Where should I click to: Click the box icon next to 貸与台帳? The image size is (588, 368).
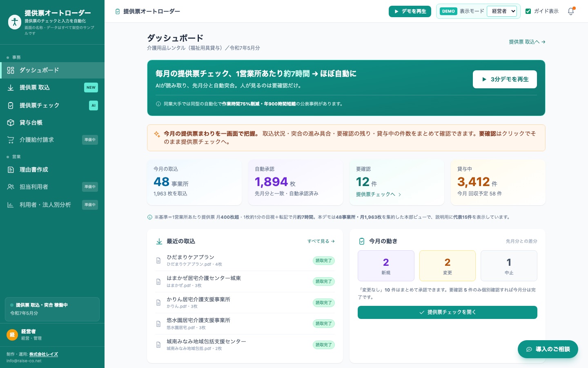click(11, 123)
